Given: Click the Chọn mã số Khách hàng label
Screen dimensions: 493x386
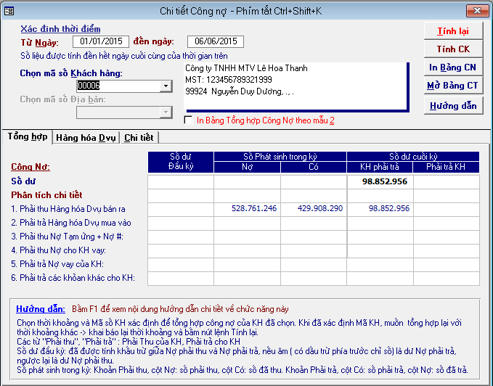Looking at the screenshot, I should click(71, 73).
